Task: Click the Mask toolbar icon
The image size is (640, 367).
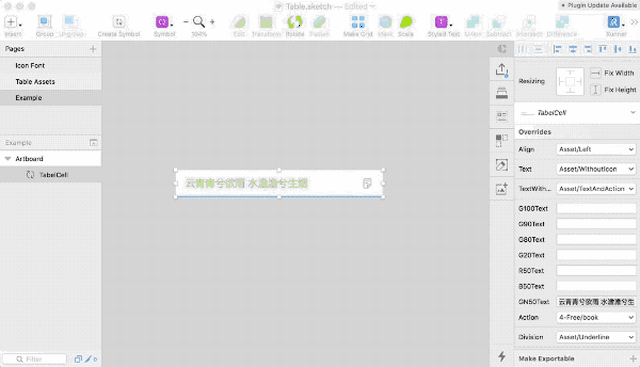Action: click(x=385, y=22)
